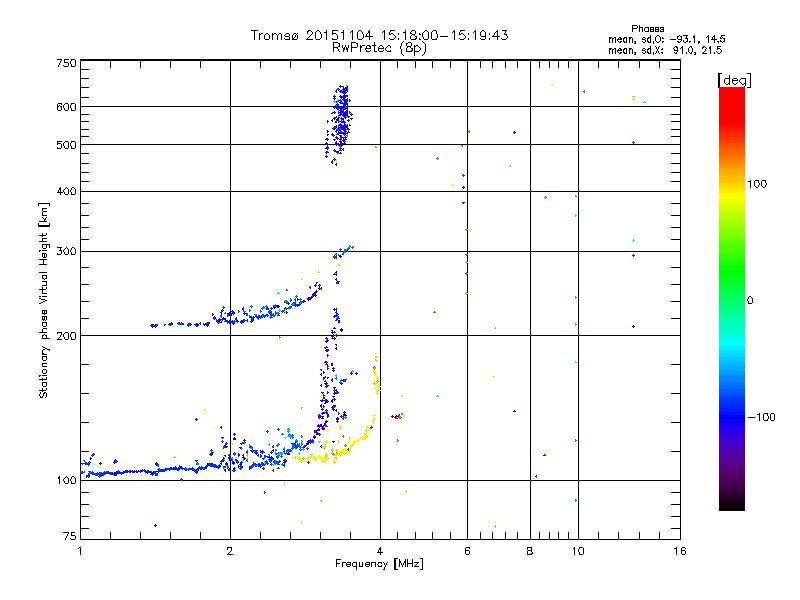
Task: Click the colorbar tick label "0"
Action: pos(750,301)
